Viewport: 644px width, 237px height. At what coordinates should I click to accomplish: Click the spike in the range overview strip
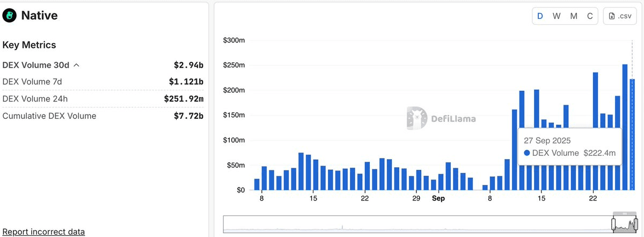342,227
